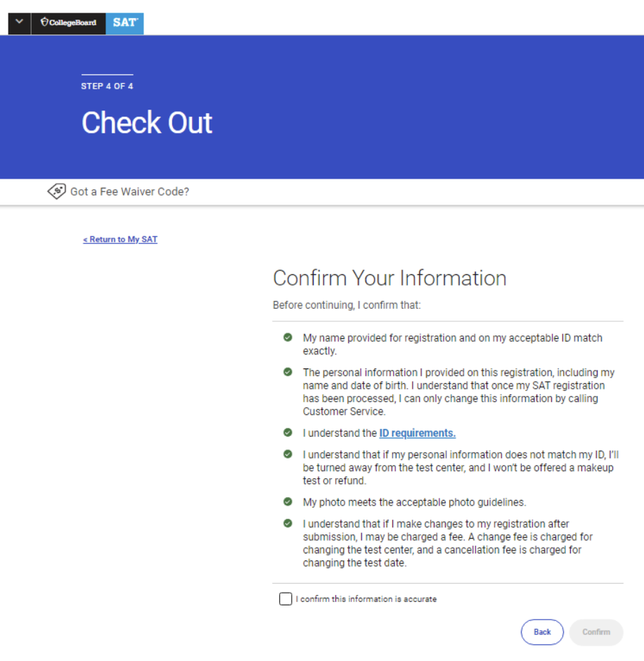Click green check beside personal information statement
This screenshot has width=644, height=661.
point(287,372)
